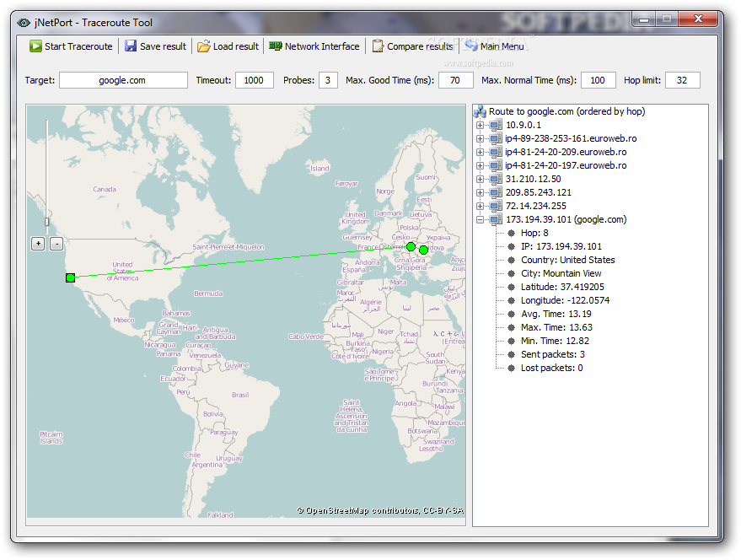Expand the ip4-81-24-20-197.euroweb.ro node

pos(481,165)
